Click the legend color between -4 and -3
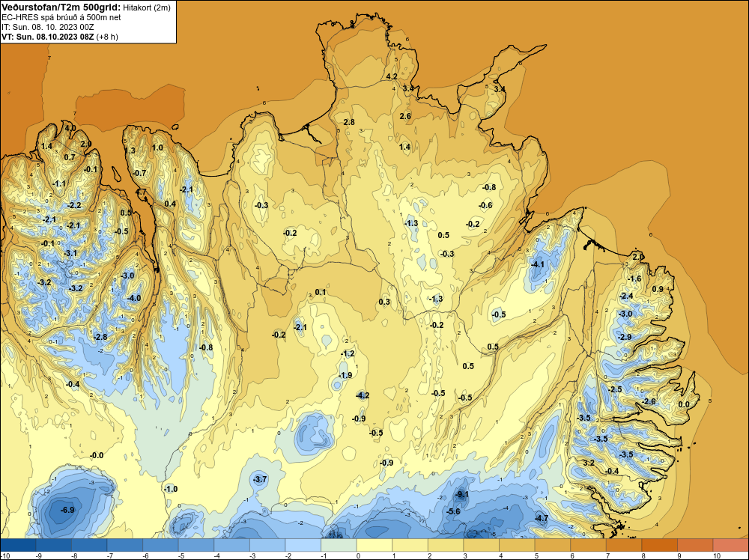The image size is (749, 560). [x=231, y=545]
